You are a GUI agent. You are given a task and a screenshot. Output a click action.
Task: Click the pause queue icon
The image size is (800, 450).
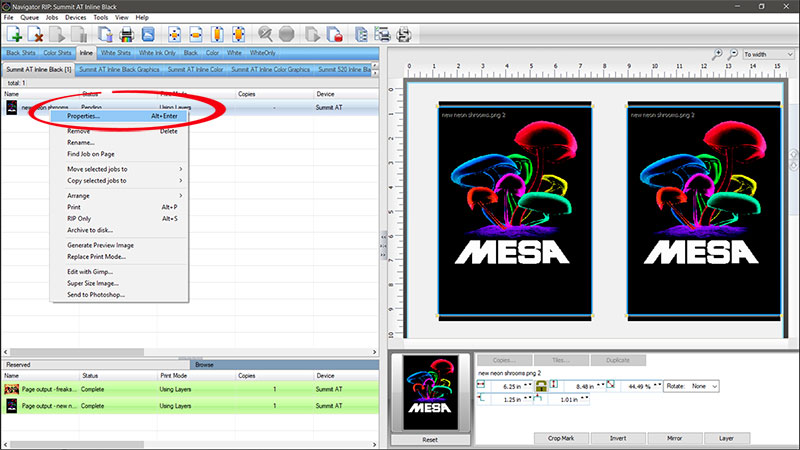coord(79,34)
